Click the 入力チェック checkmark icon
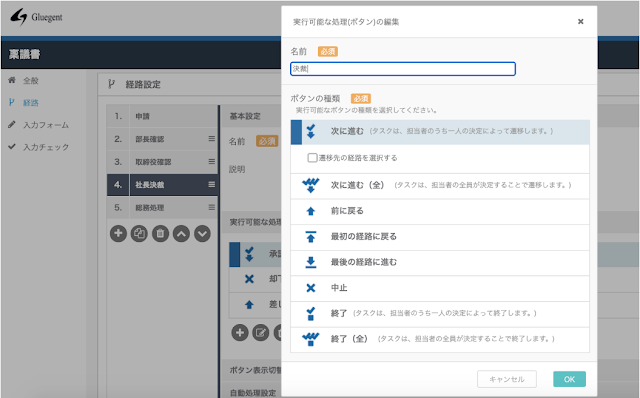 tap(12, 146)
